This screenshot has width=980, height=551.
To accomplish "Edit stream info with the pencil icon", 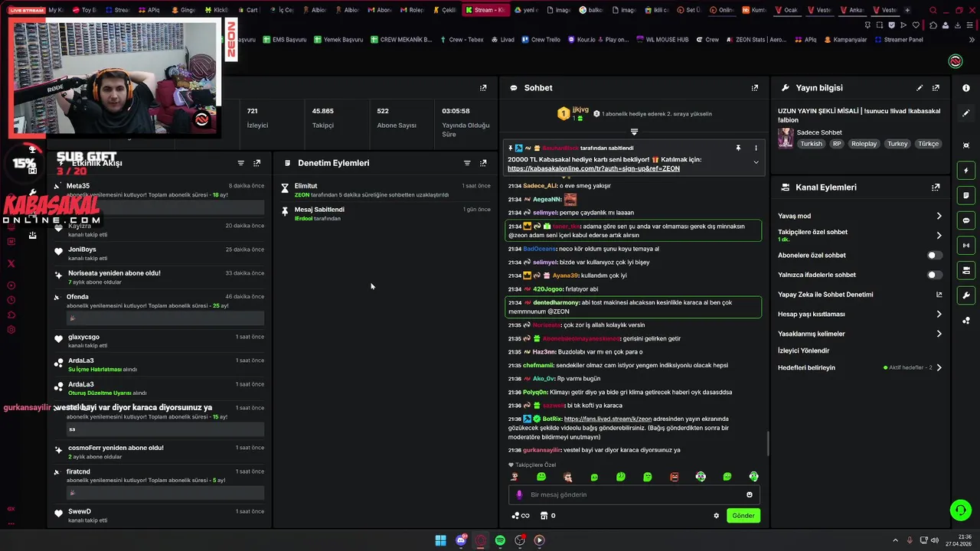I will tap(920, 88).
